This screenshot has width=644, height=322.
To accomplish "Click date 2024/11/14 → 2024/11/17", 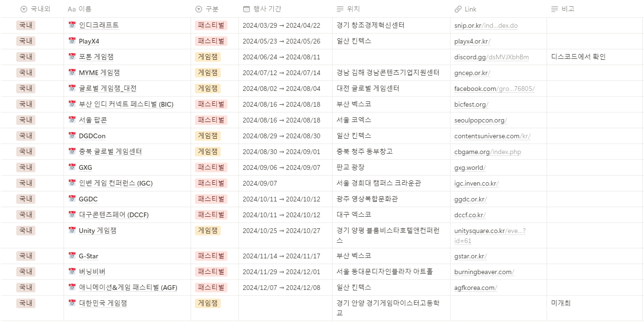I will point(281,256).
